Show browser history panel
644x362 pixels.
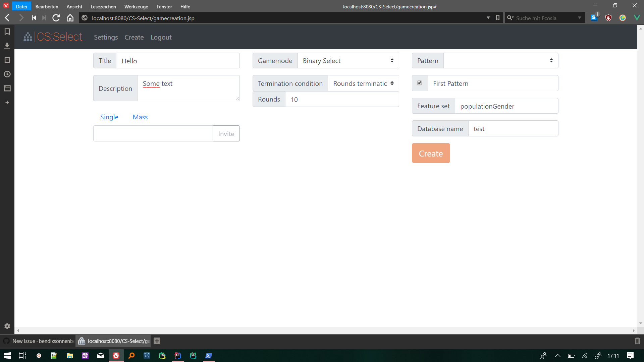pos(7,74)
